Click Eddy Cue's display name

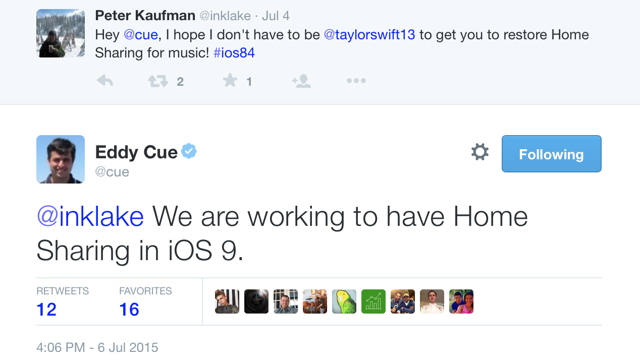[x=136, y=152]
